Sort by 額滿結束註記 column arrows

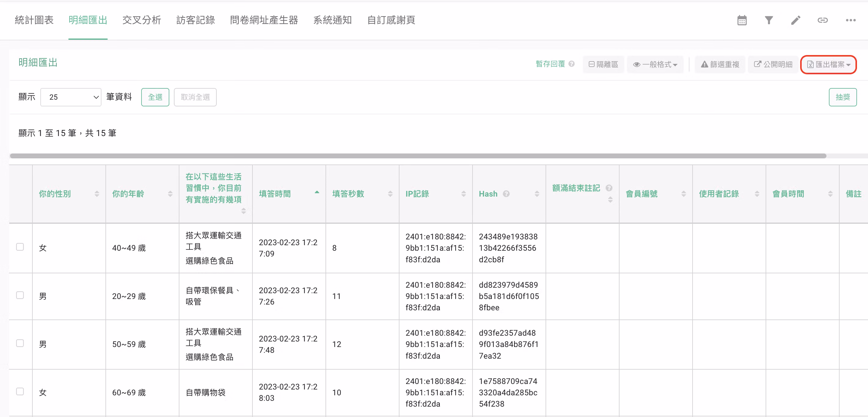click(610, 200)
